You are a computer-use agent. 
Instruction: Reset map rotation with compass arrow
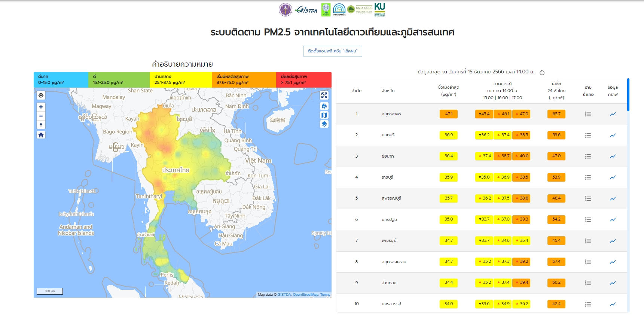(41, 125)
